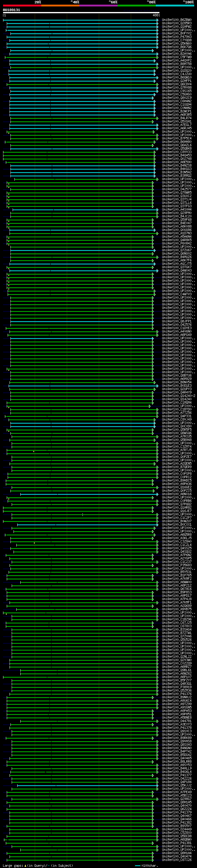This screenshot has width=197, height=868.
Task: Select the UniRef100_Q2UPY3 label
Action: click(x=176, y=389)
